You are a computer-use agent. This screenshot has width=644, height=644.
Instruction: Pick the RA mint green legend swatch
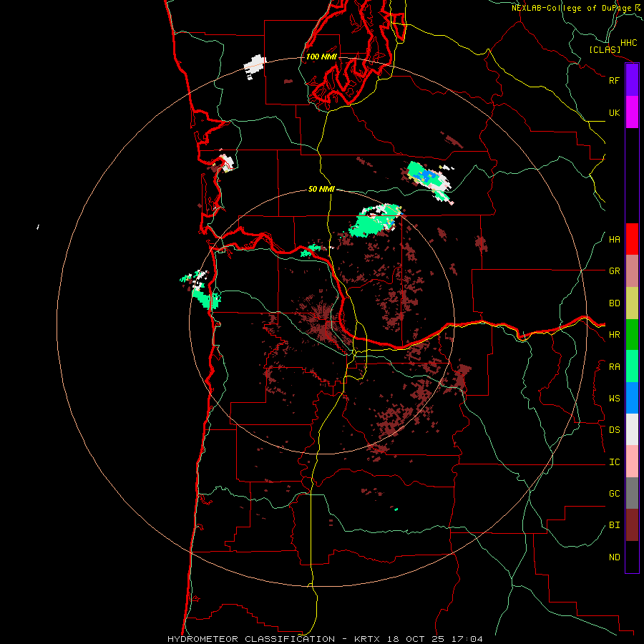632,366
